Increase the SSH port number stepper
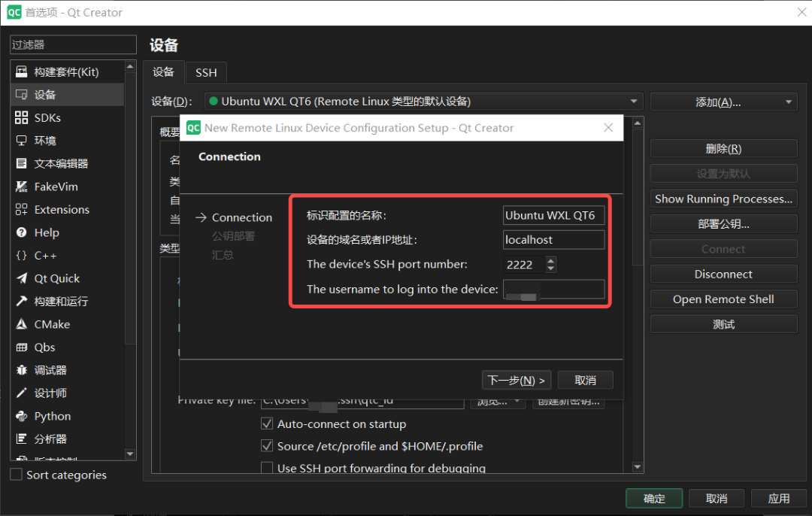 pos(551,260)
